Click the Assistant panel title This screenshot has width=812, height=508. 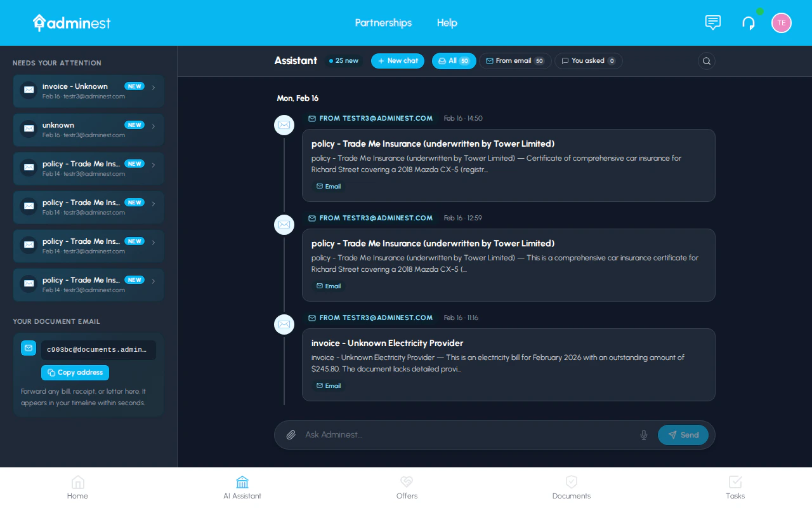tap(296, 61)
